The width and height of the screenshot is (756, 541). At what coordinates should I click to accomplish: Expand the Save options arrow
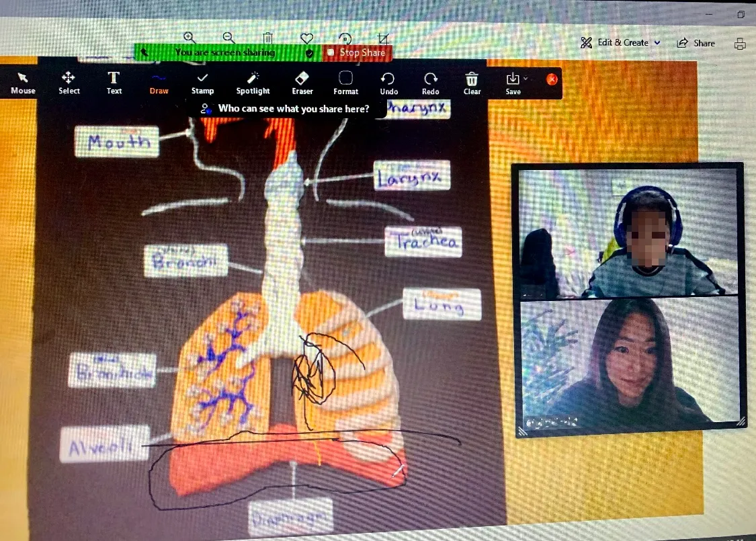click(x=526, y=79)
